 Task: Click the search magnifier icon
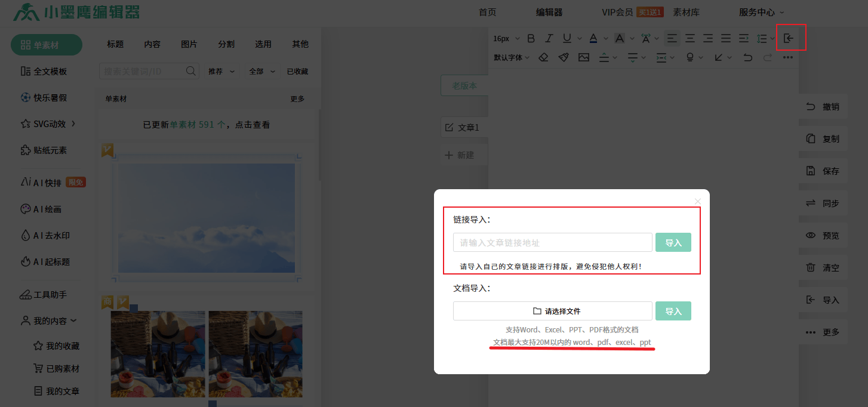(191, 71)
